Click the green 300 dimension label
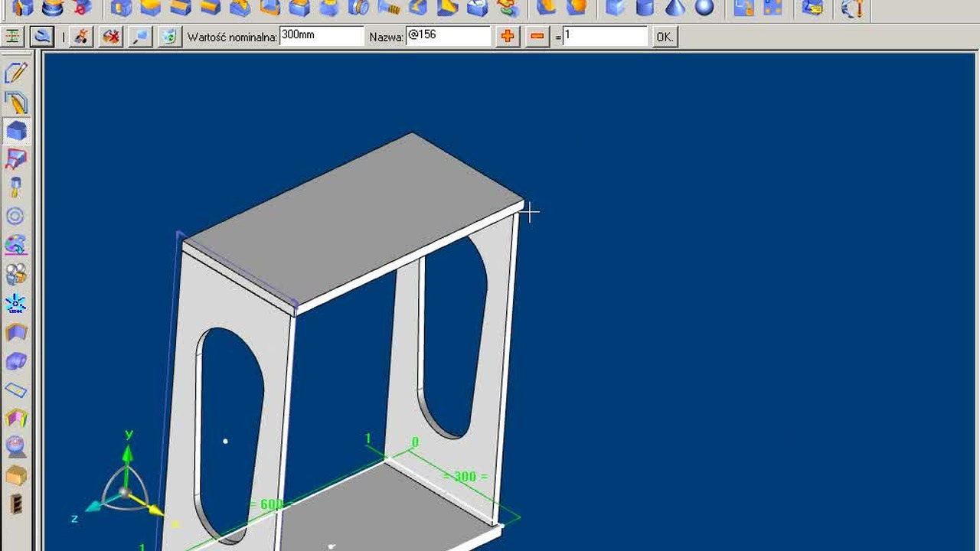Image resolution: width=980 pixels, height=551 pixels. coord(465,477)
